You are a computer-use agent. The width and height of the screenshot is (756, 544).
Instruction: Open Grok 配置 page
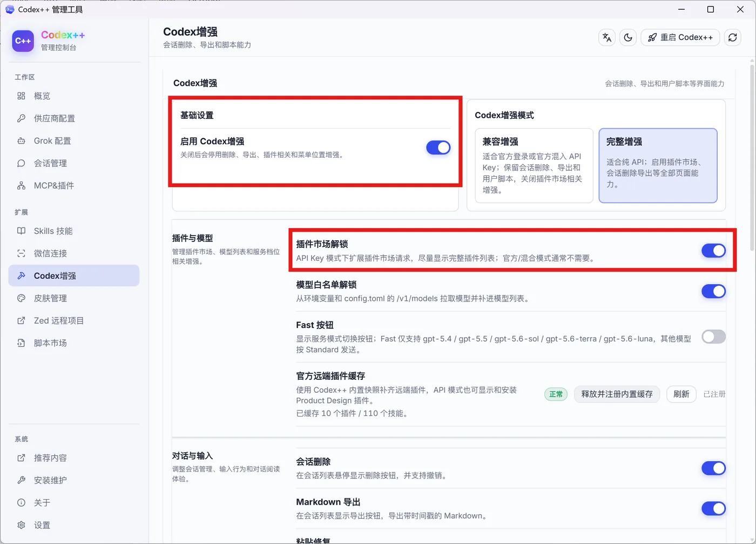click(74, 140)
